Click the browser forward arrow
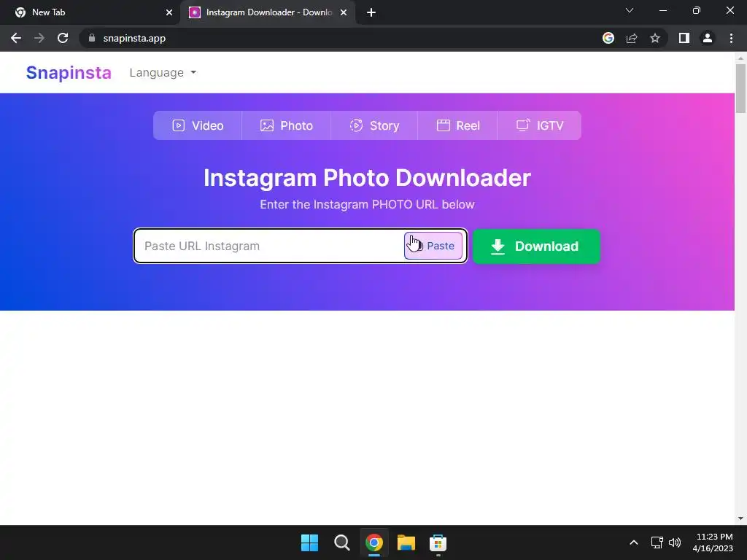The image size is (747, 560). (39, 38)
